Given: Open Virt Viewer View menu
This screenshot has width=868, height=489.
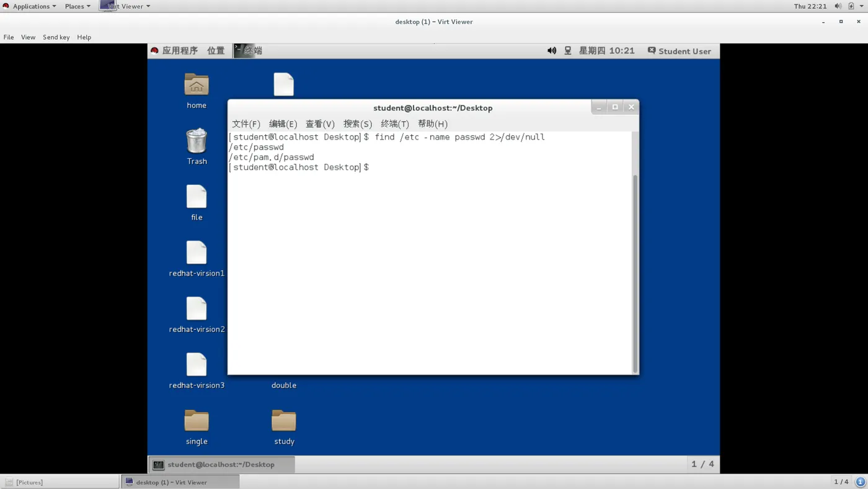Looking at the screenshot, I should (x=29, y=37).
